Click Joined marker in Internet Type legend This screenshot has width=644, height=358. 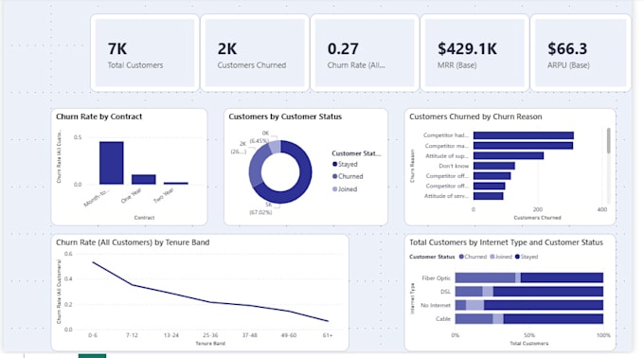point(492,257)
